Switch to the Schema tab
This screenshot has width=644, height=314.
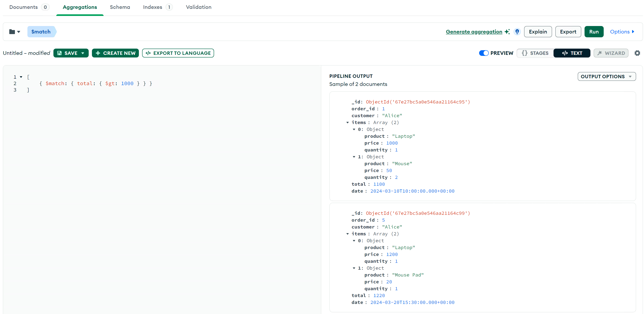pyautogui.click(x=120, y=7)
